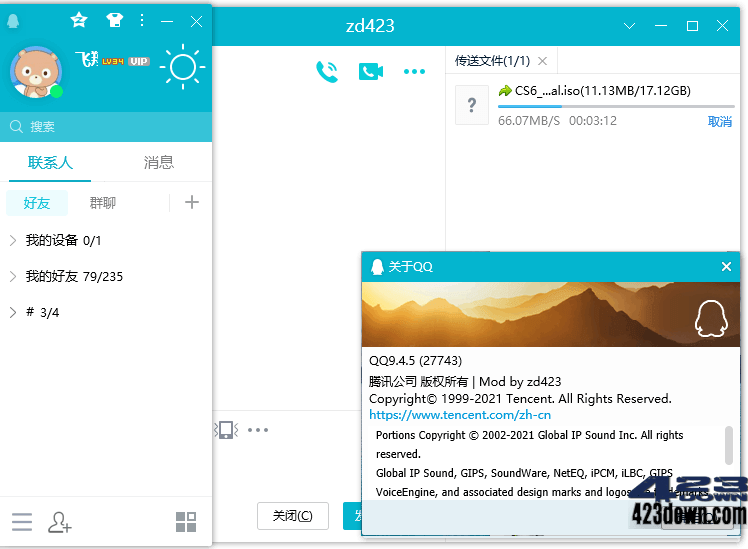The image size is (748, 549).
Task: Open the skin changer shirt icon
Action: pos(114,20)
